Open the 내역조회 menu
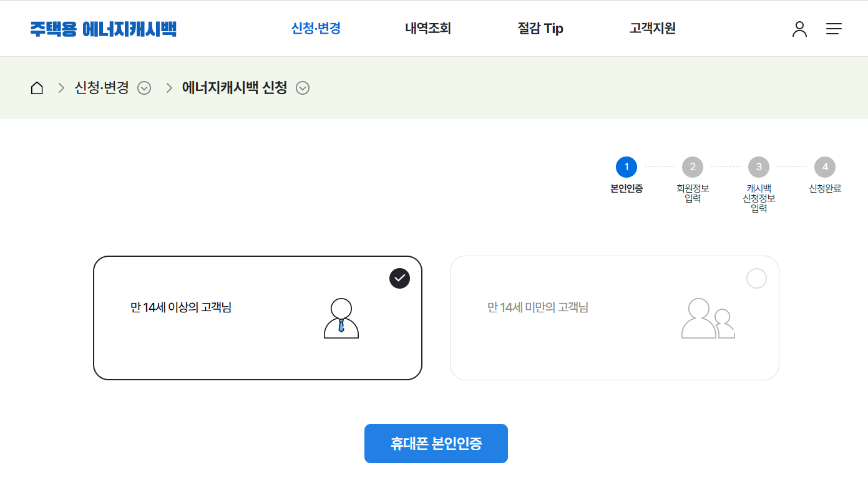868x495 pixels. click(427, 28)
